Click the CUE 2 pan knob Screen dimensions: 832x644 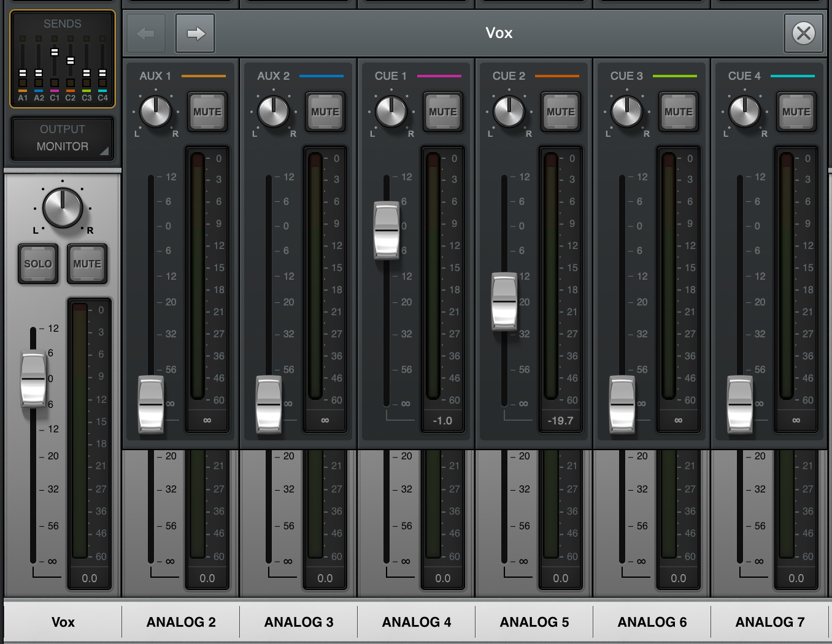[x=509, y=111]
